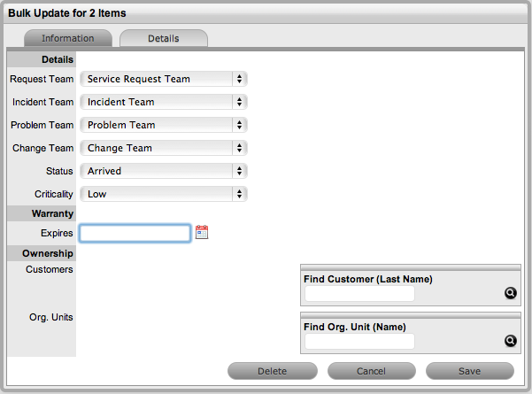The image size is (532, 394).
Task: Focus the warranty Expires date field
Action: (x=135, y=233)
